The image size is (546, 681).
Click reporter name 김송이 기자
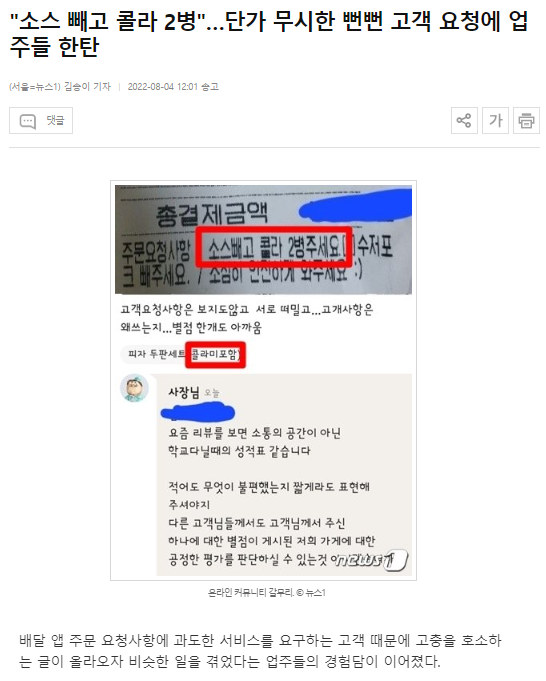point(87,86)
